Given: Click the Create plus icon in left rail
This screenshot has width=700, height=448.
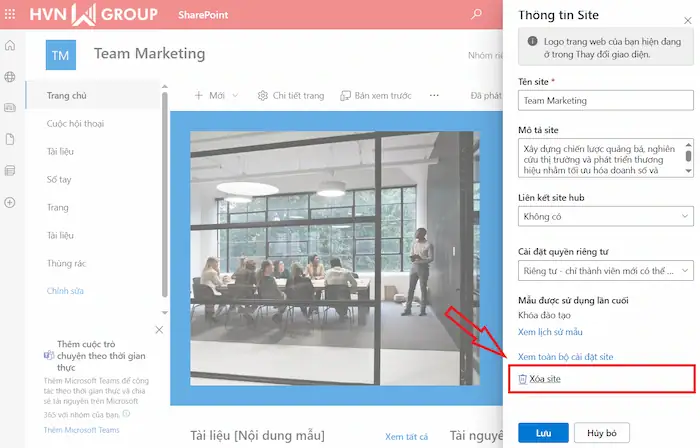Looking at the screenshot, I should 10,202.
